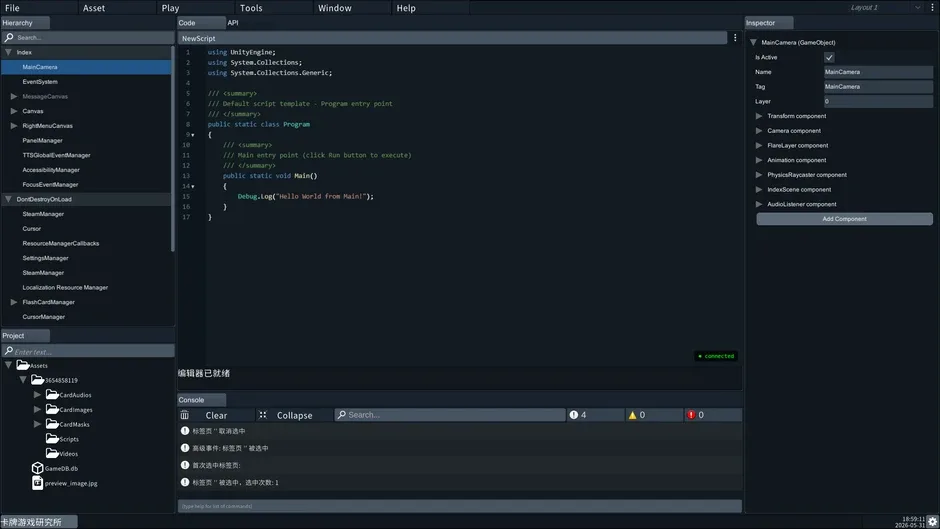Click the Layer field in the Inspector
The image size is (940, 529).
[x=878, y=101]
